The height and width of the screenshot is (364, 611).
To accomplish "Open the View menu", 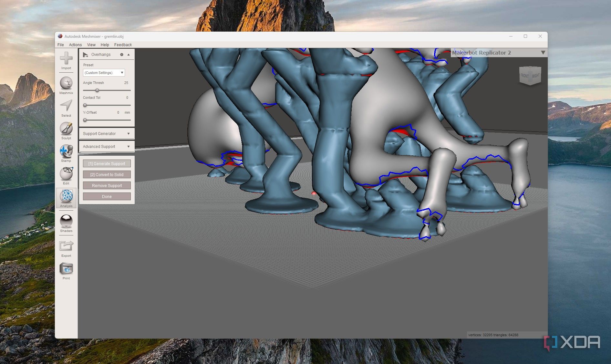I will tap(91, 45).
